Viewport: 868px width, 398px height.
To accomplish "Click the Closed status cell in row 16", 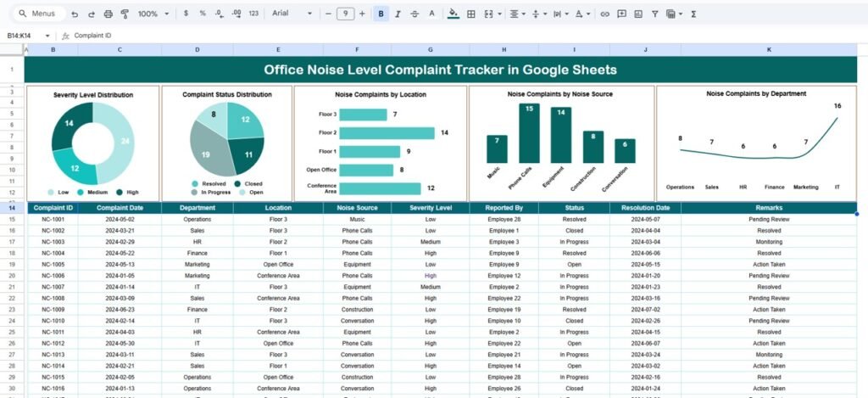I will point(574,231).
